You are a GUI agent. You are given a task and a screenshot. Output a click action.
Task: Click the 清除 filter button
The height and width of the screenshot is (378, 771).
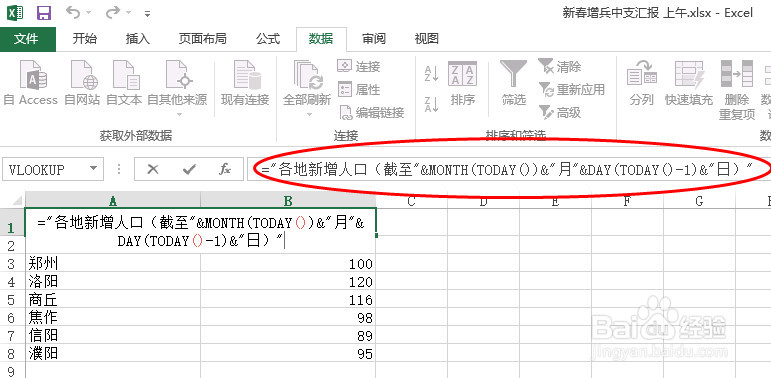pos(560,66)
